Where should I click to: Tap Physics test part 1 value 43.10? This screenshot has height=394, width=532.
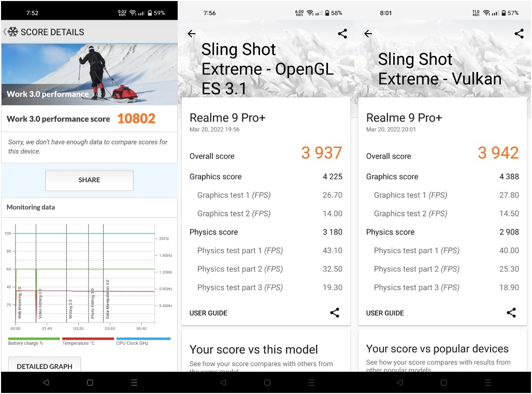pyautogui.click(x=333, y=251)
